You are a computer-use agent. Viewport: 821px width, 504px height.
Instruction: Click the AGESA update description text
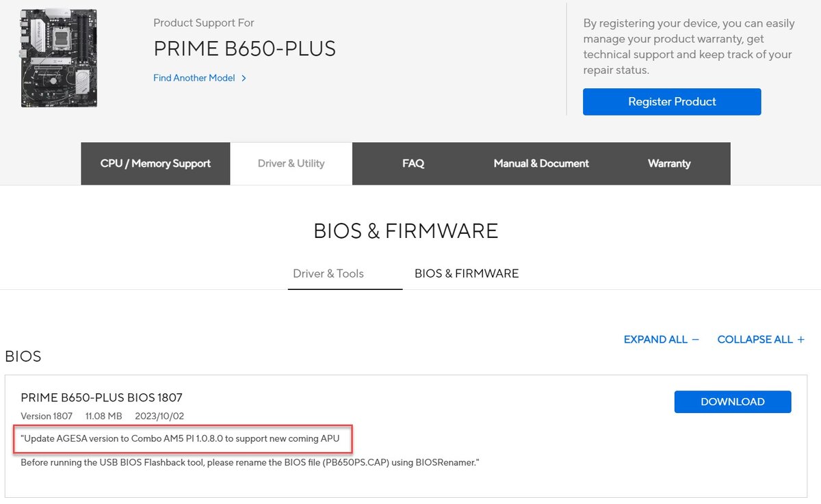(181, 438)
